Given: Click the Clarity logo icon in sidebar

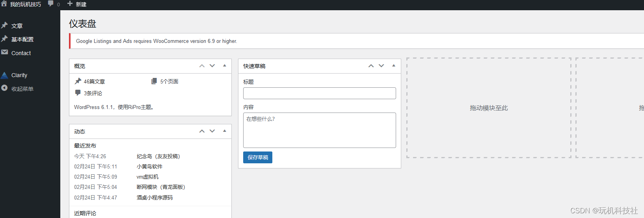Looking at the screenshot, I should point(5,75).
